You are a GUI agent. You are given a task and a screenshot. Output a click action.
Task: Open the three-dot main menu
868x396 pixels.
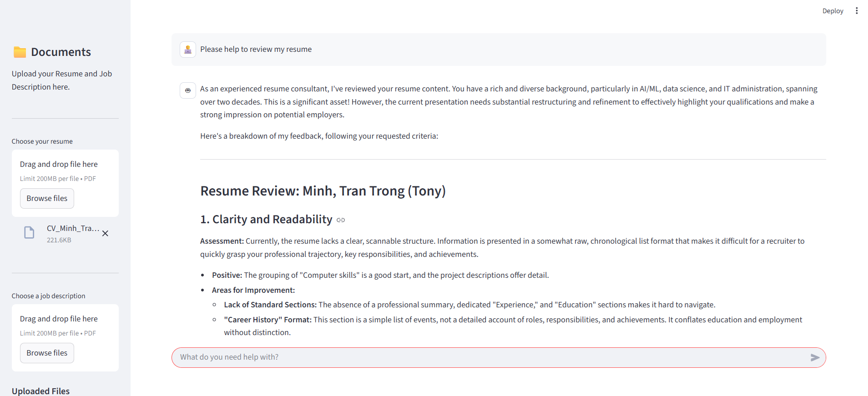point(857,11)
